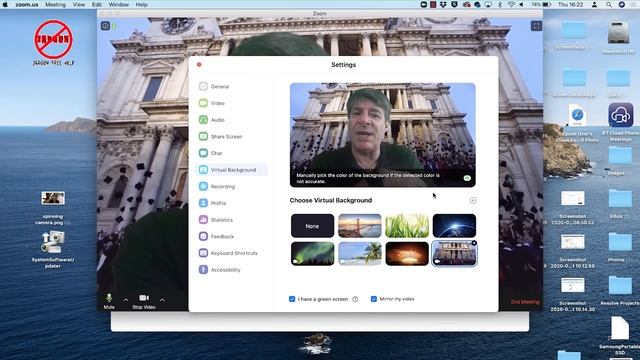Choose the orange fiery glow background
This screenshot has width=640, height=360.
[x=407, y=253]
